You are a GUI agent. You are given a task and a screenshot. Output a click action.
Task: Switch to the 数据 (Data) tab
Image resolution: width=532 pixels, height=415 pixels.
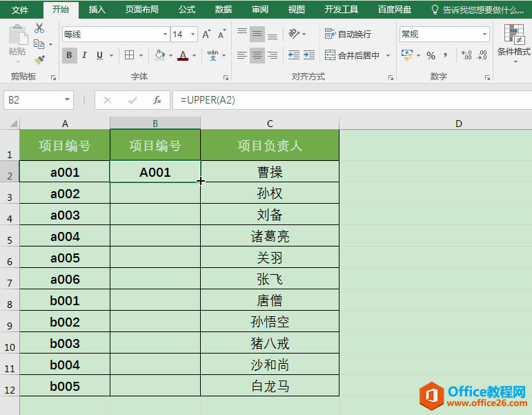pos(224,10)
